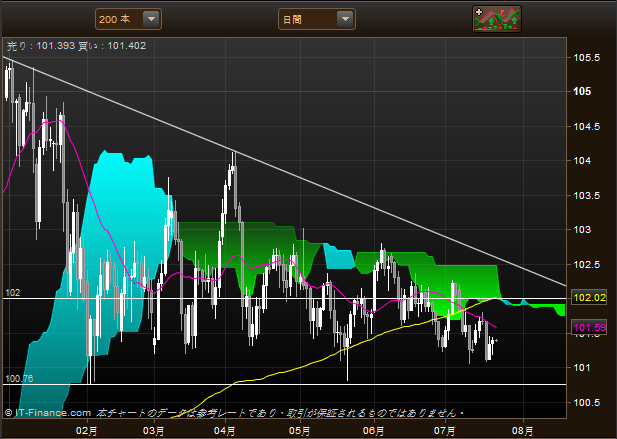This screenshot has height=439, width=617.
Task: Click the 02月 date axis label
Action: click(x=87, y=431)
